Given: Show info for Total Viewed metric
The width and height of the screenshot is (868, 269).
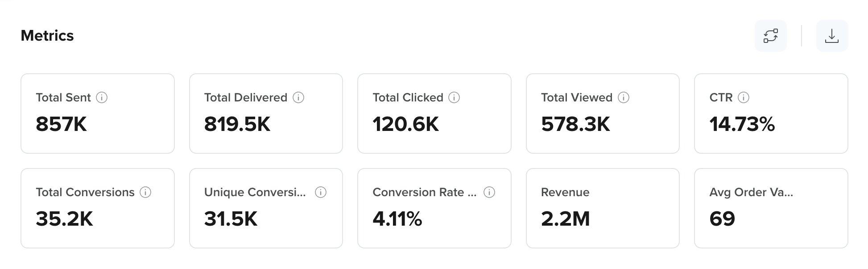Looking at the screenshot, I should click(624, 97).
